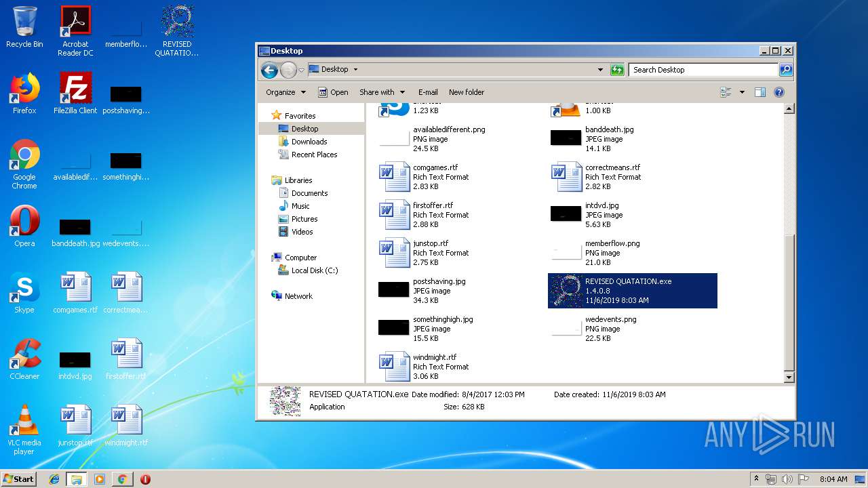Open view options dropdown arrow
868x488 pixels.
click(x=742, y=92)
